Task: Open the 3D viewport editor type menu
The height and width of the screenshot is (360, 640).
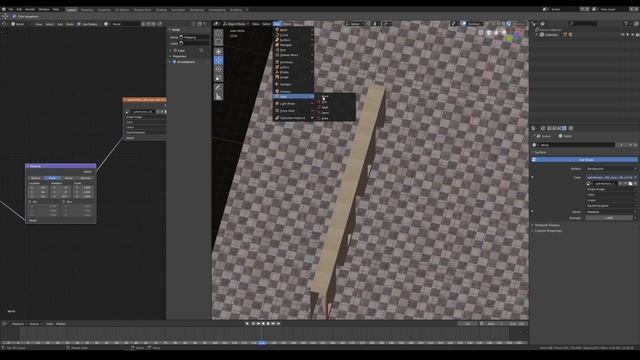Action: [217, 24]
